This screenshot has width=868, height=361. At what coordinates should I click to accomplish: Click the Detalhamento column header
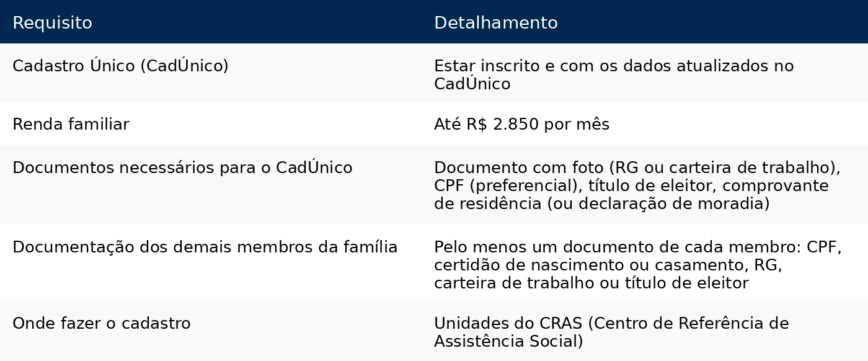coord(496,23)
